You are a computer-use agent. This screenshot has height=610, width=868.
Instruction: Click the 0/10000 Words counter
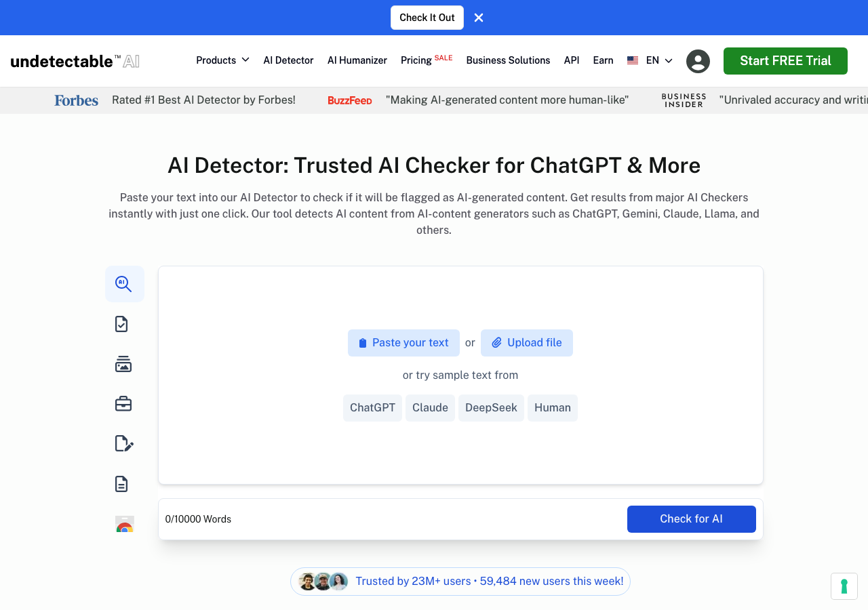point(198,519)
